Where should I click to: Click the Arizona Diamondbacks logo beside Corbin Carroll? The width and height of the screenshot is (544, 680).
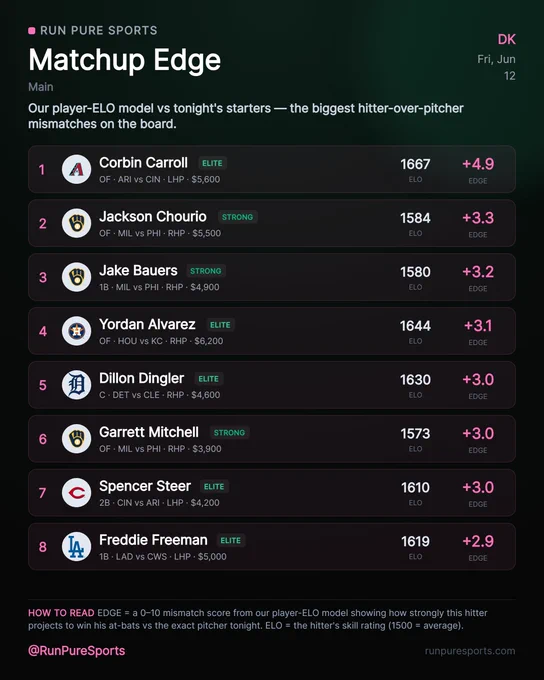(x=76, y=169)
